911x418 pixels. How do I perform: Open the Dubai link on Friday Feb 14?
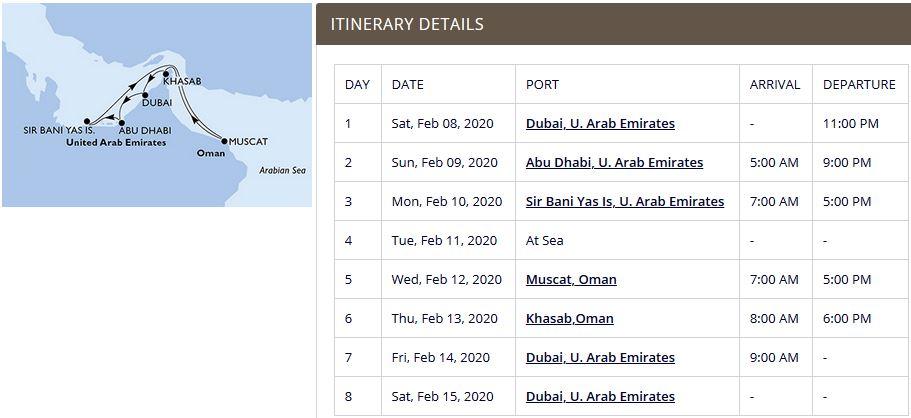point(600,357)
